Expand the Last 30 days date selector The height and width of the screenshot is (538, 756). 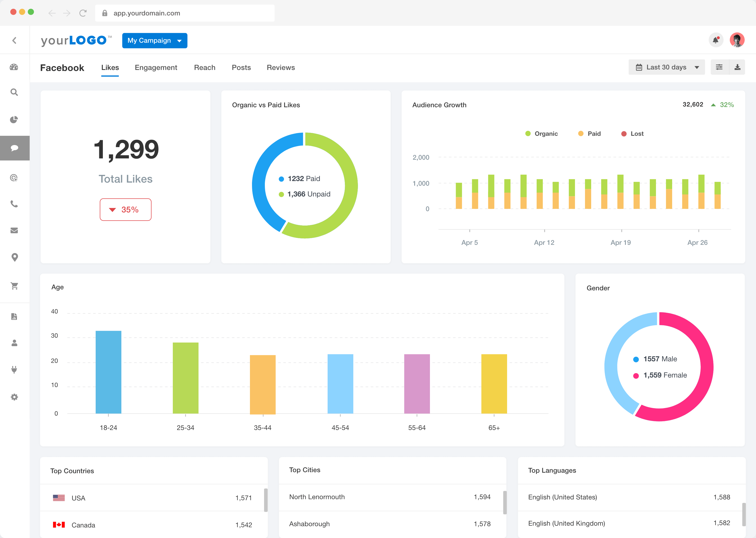(x=666, y=67)
